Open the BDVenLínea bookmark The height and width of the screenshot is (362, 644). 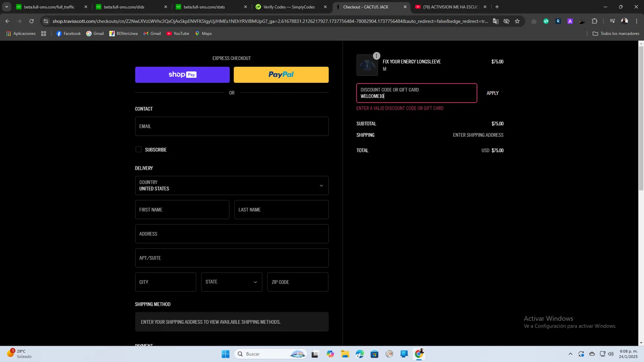[124, 33]
